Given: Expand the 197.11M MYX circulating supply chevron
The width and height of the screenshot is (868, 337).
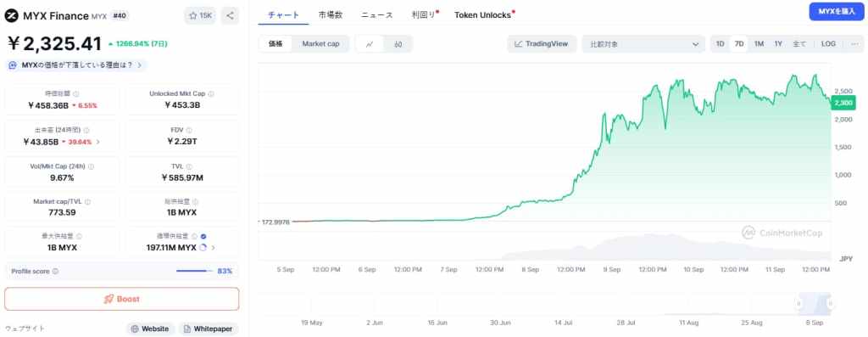Looking at the screenshot, I should tap(214, 248).
